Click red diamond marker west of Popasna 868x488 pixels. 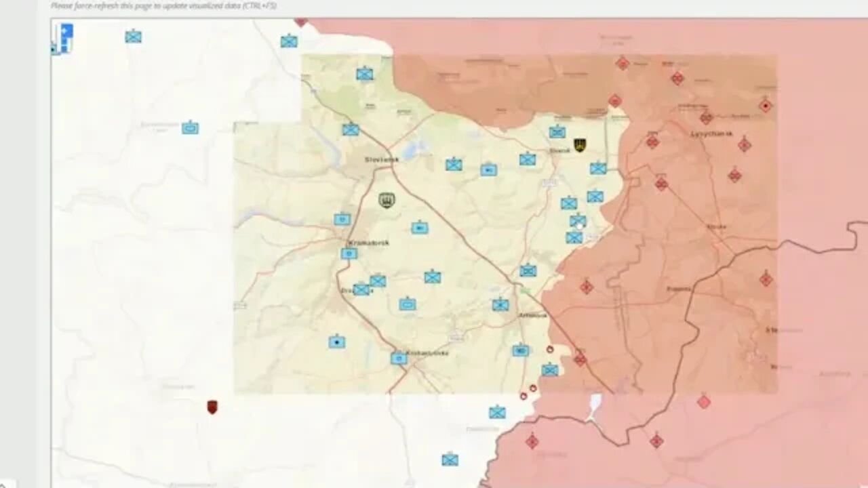587,287
